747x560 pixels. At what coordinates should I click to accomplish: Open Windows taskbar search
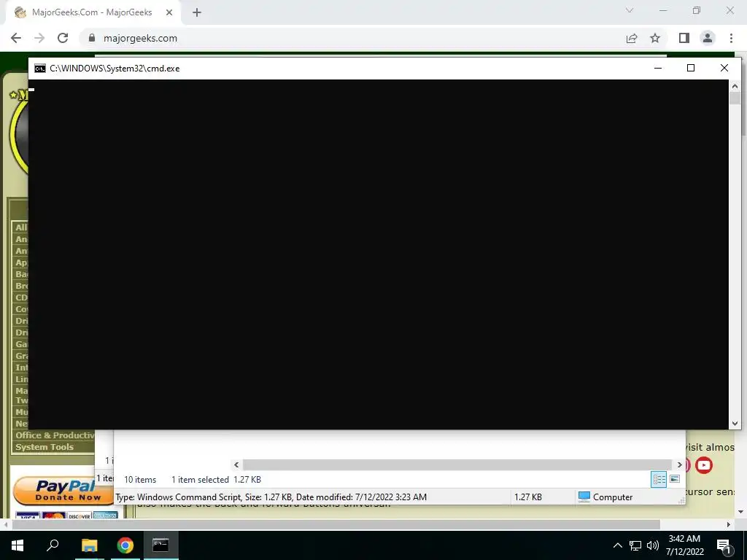53,545
